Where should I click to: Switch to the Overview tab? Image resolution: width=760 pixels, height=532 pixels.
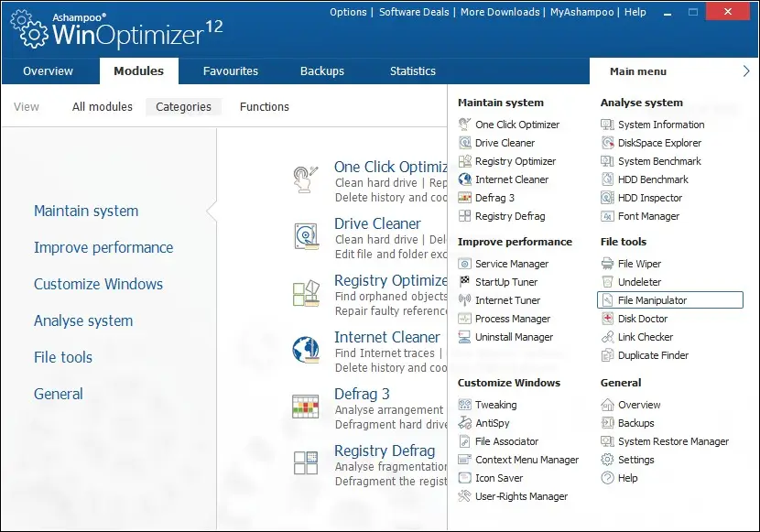(48, 71)
